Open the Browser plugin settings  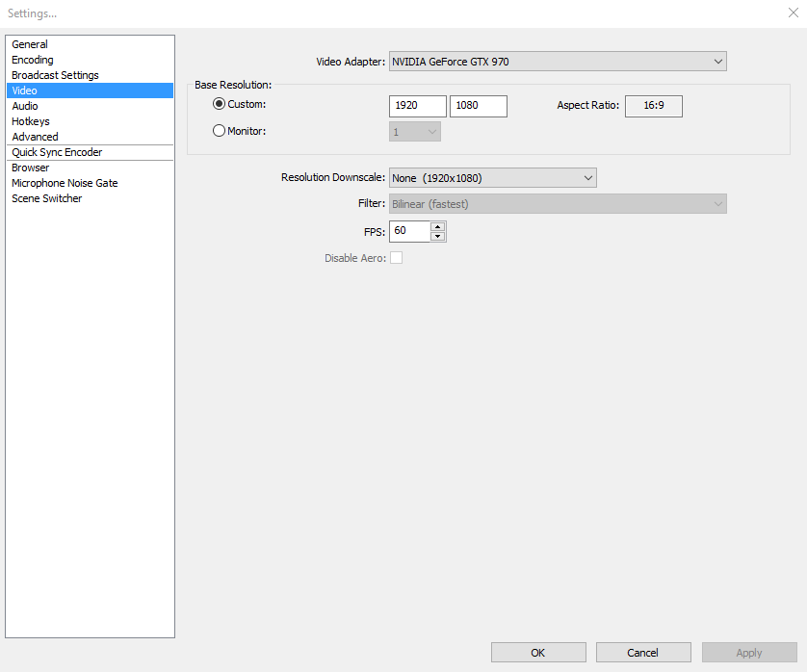pyautogui.click(x=91, y=168)
